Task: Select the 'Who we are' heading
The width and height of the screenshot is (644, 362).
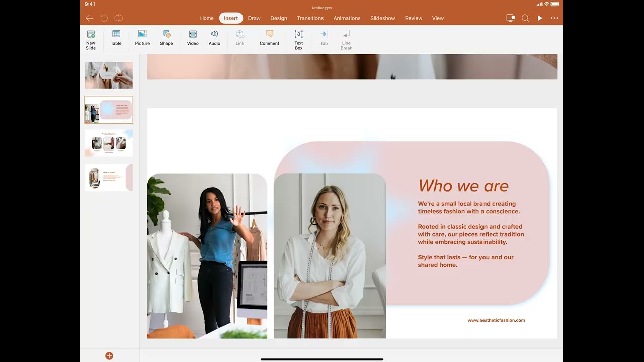Action: (x=463, y=186)
